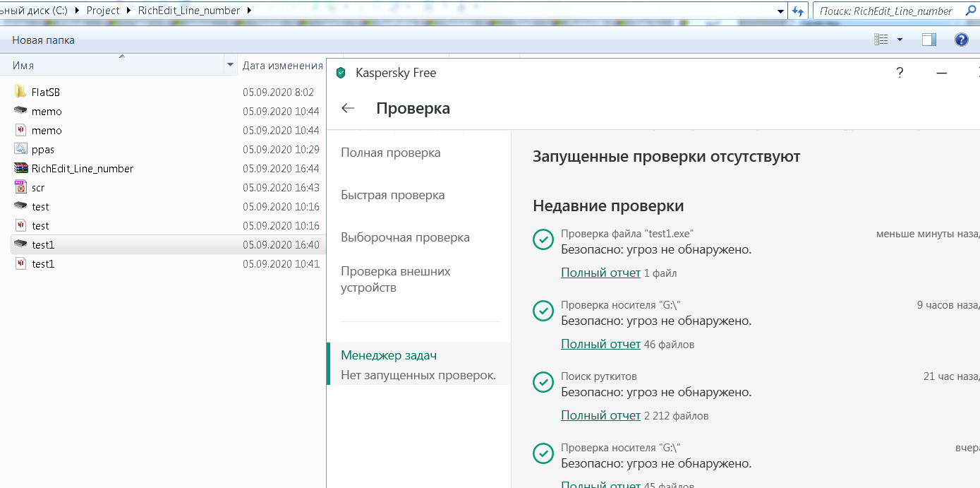Select Быстрая проверка in the sidebar

click(393, 195)
